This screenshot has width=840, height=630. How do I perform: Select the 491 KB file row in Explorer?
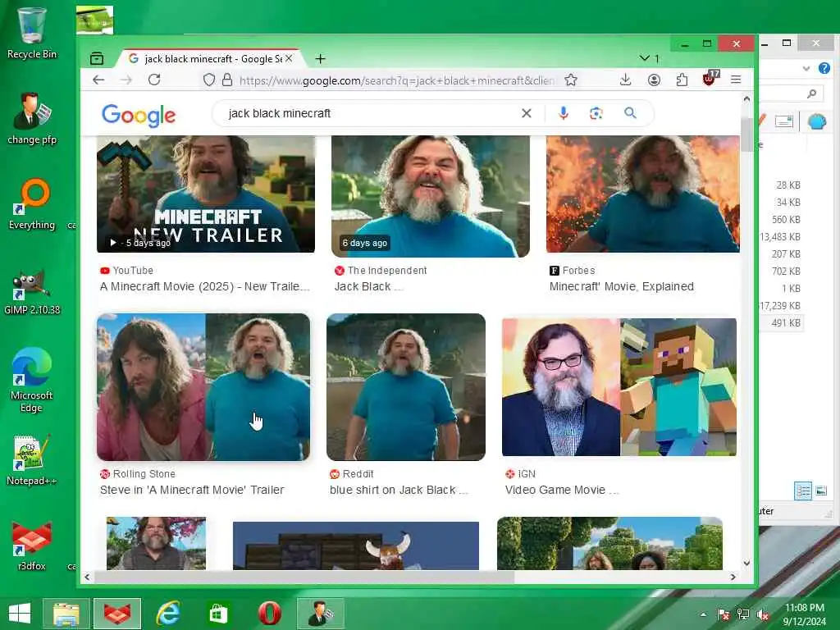pyautogui.click(x=782, y=322)
